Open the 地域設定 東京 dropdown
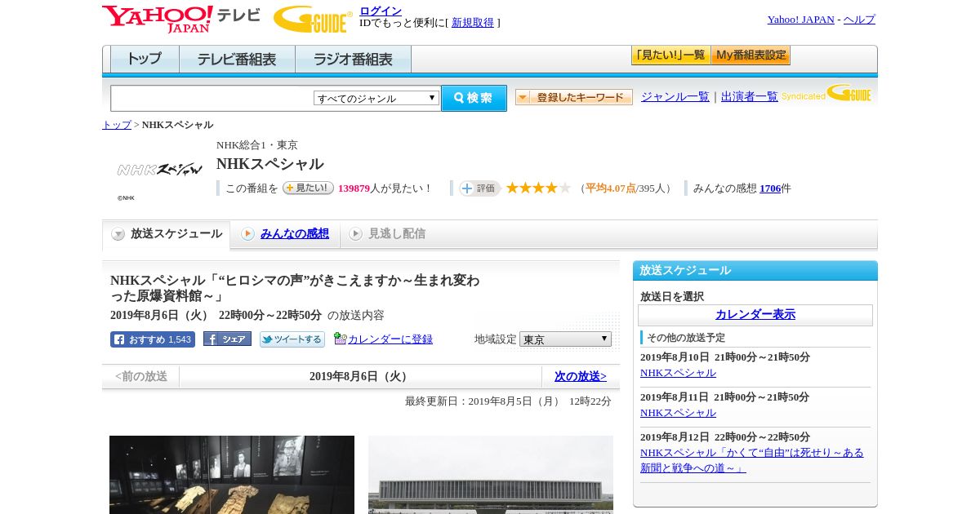 pyautogui.click(x=565, y=339)
